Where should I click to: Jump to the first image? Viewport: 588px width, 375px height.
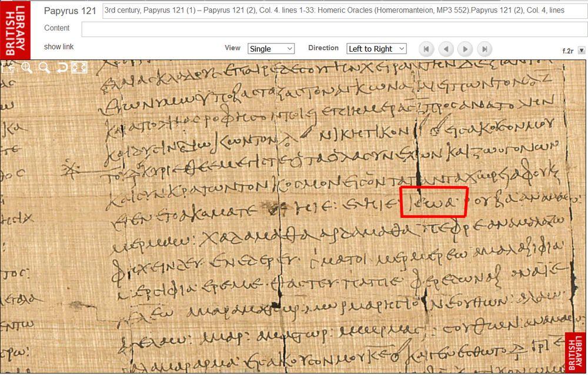pyautogui.click(x=426, y=49)
